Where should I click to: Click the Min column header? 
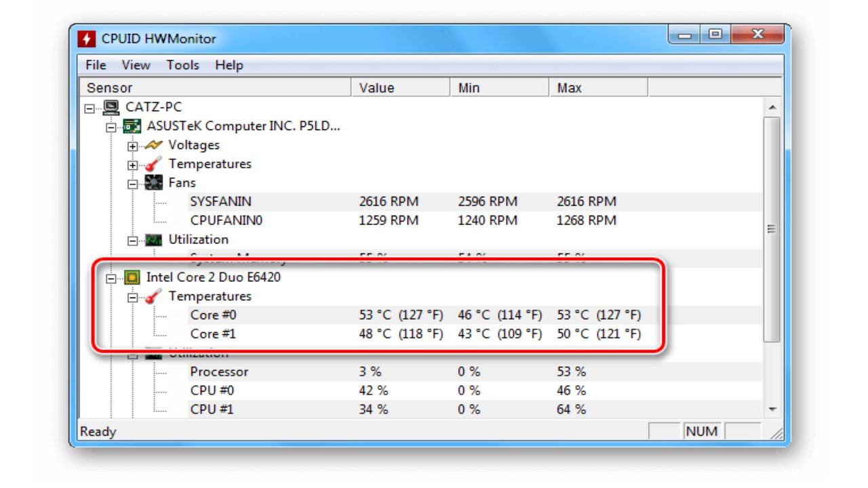coord(500,88)
